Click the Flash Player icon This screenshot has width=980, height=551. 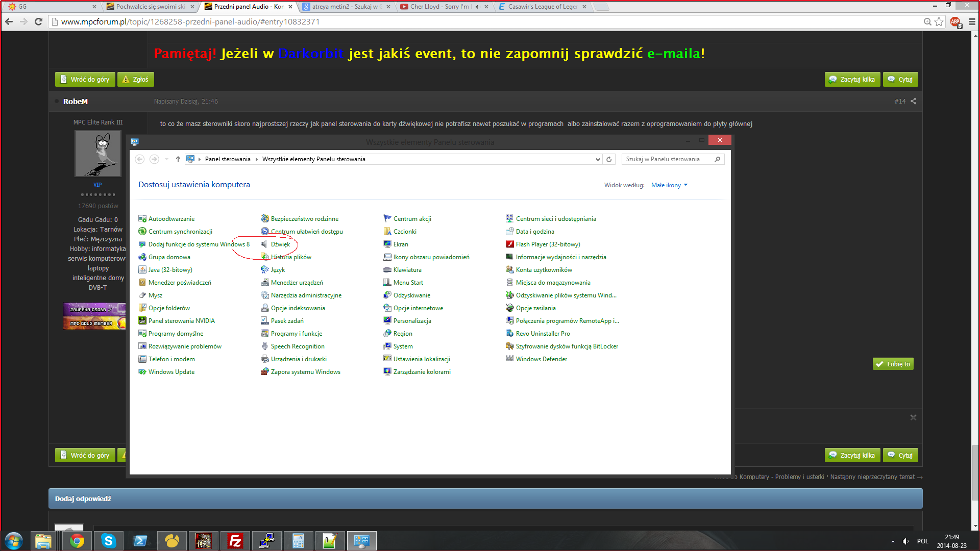[x=509, y=244]
